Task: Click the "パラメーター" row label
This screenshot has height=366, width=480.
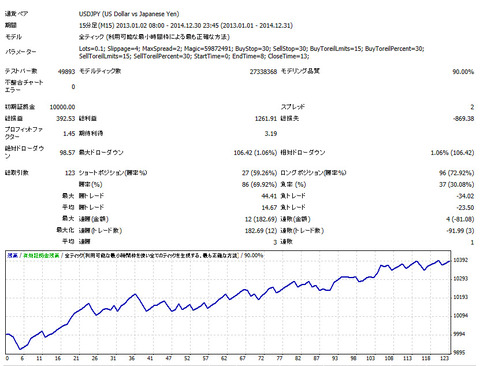Action: (20, 52)
